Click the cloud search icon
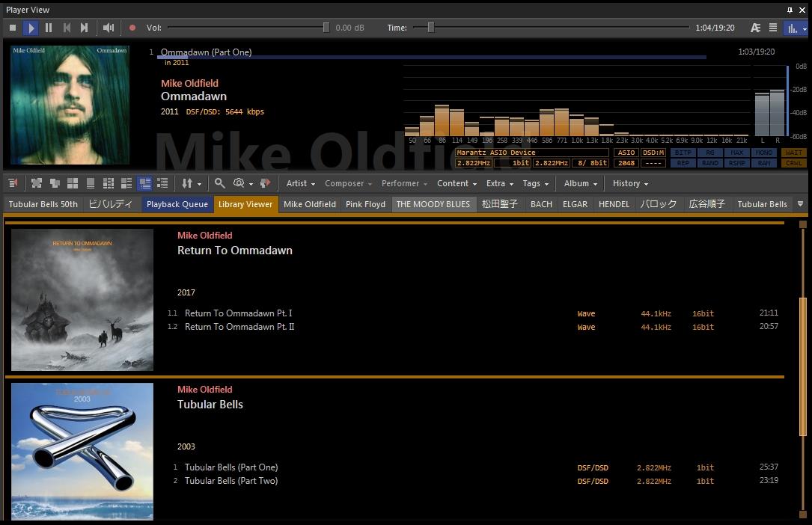The height and width of the screenshot is (525, 812). click(x=239, y=183)
